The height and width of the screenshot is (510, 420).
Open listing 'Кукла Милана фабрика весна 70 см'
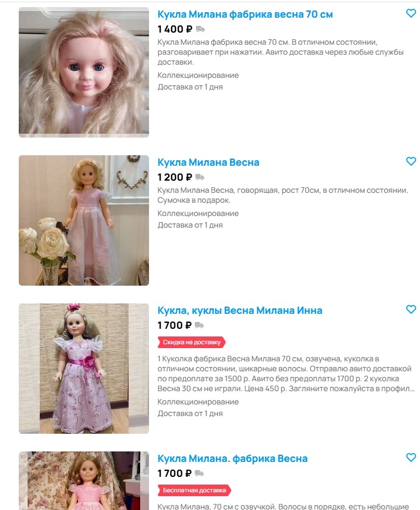click(245, 14)
